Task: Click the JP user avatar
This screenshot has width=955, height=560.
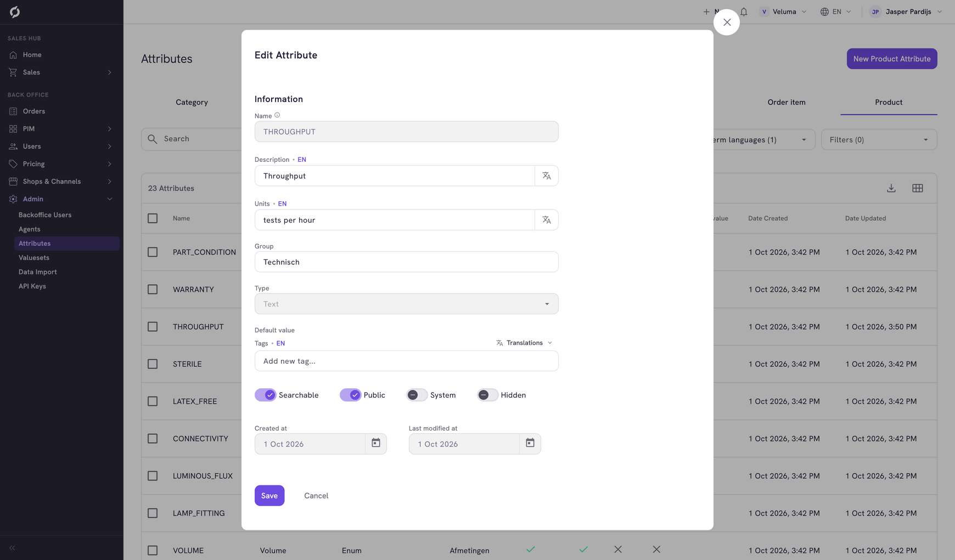Action: pyautogui.click(x=875, y=12)
